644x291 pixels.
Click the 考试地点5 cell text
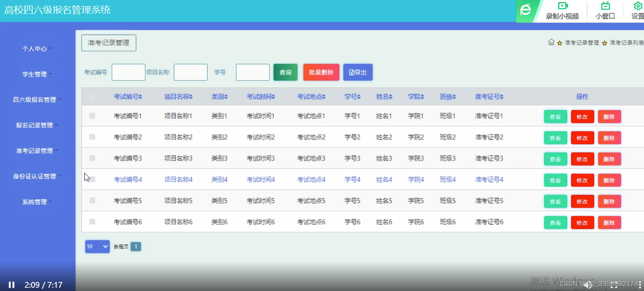[x=311, y=200]
